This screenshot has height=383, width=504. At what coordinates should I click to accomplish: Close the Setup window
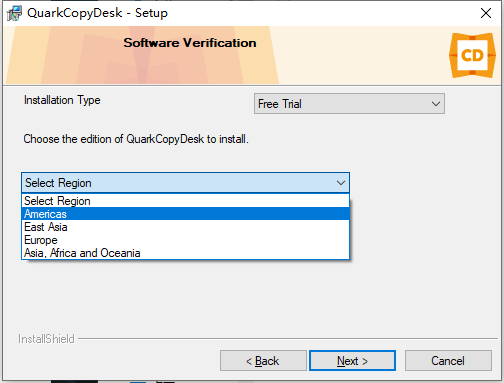click(x=486, y=13)
